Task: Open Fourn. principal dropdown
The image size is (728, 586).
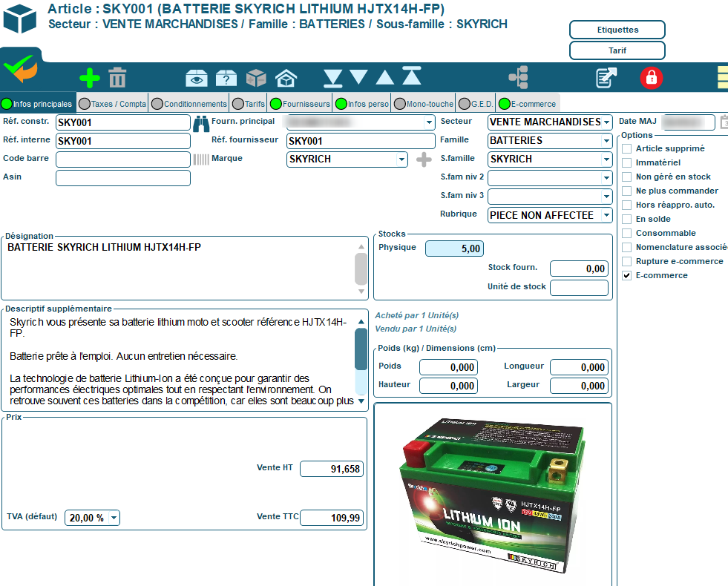Action: point(429,122)
